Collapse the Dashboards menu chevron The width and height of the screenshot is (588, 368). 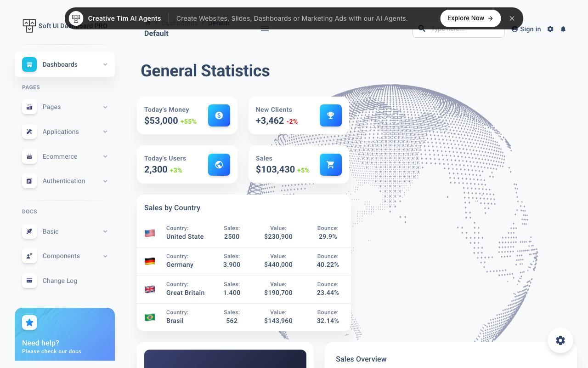105,64
